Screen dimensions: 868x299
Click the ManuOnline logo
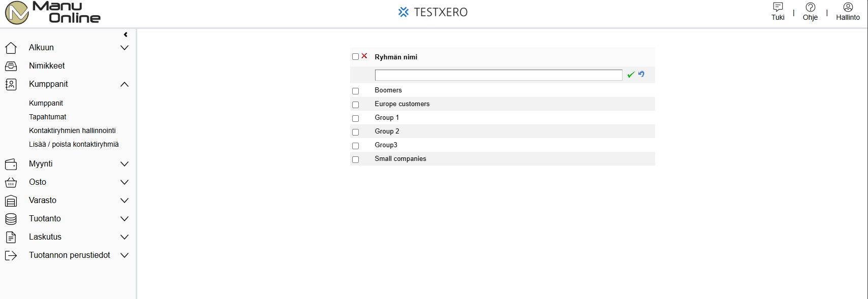53,13
